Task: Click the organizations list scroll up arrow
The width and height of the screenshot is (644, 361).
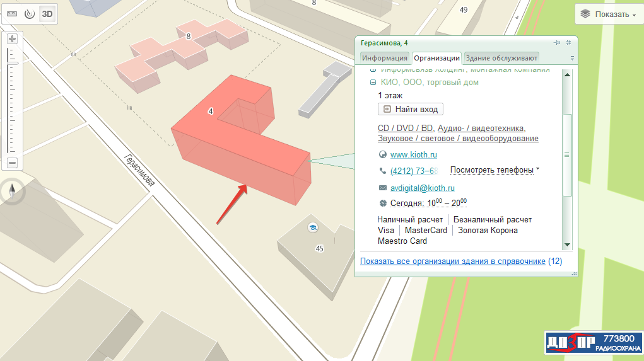Action: 567,75
